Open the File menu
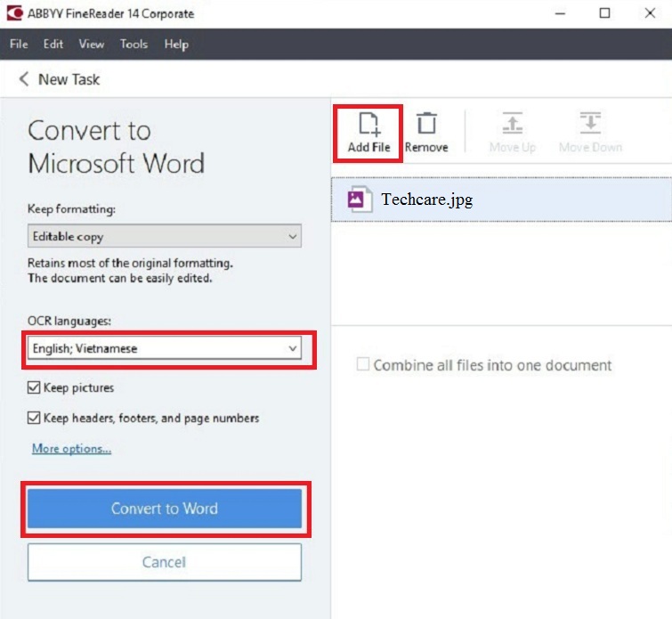Viewport: 672px width, 619px height. tap(19, 44)
